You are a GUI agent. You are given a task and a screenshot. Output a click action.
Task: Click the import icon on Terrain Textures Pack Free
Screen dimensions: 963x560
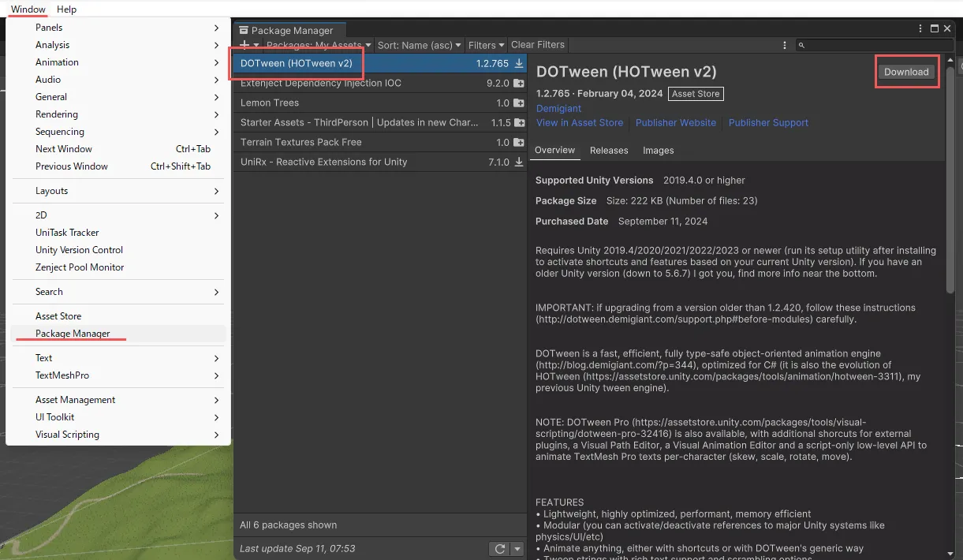coord(519,143)
